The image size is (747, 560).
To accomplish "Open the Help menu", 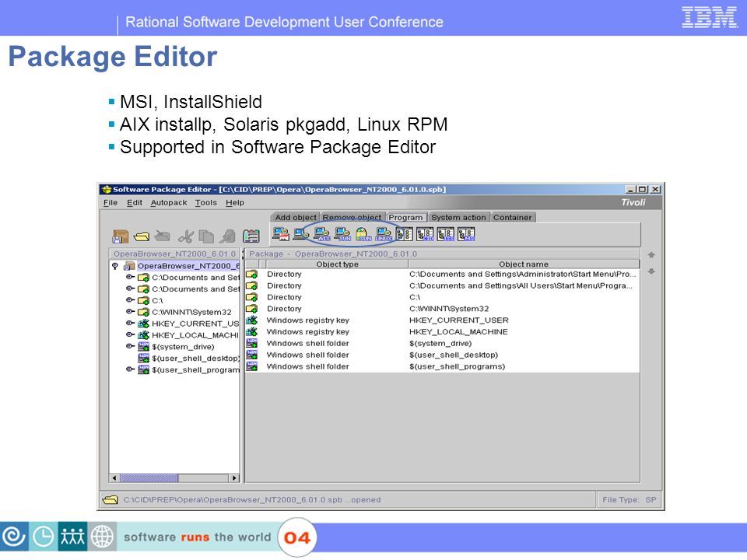I will tap(235, 202).
